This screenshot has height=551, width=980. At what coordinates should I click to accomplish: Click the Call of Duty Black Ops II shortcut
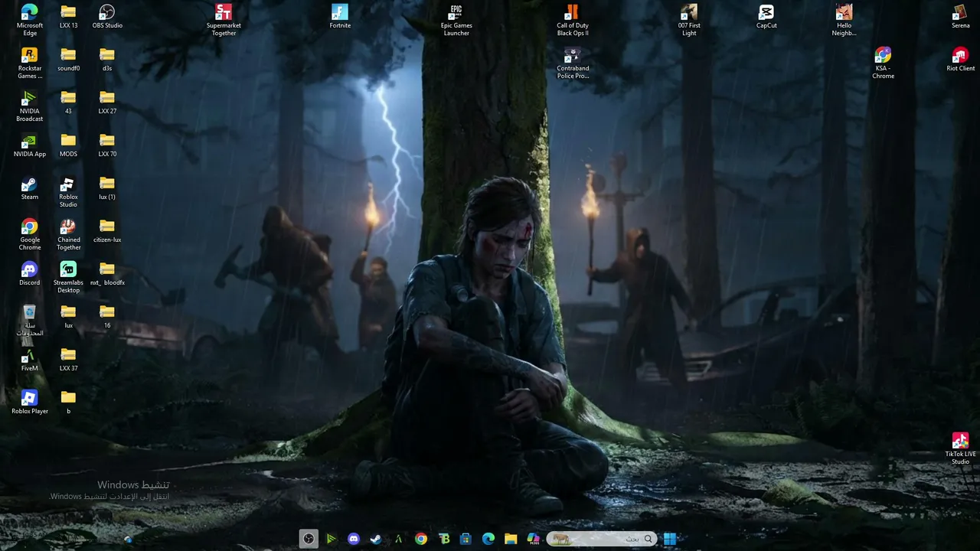(573, 20)
